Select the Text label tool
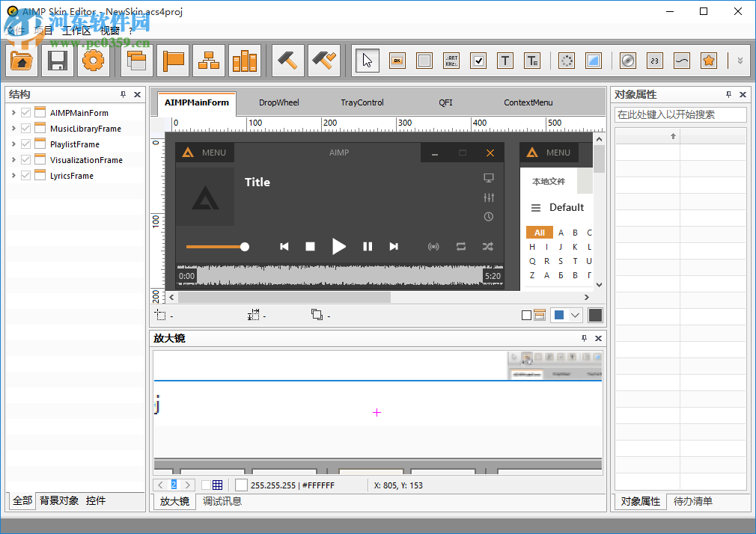This screenshot has width=756, height=534. 505,61
